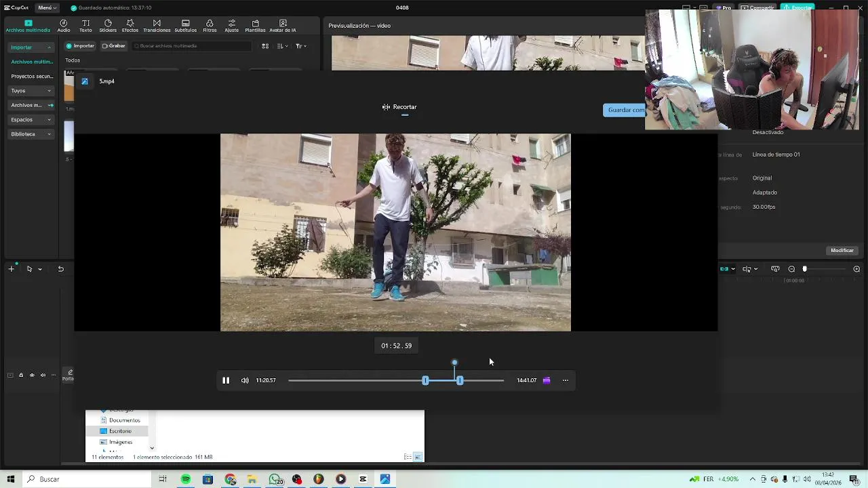Image resolution: width=868 pixels, height=488 pixels.
Task: Mute the trim player volume icon
Action: (245, 380)
